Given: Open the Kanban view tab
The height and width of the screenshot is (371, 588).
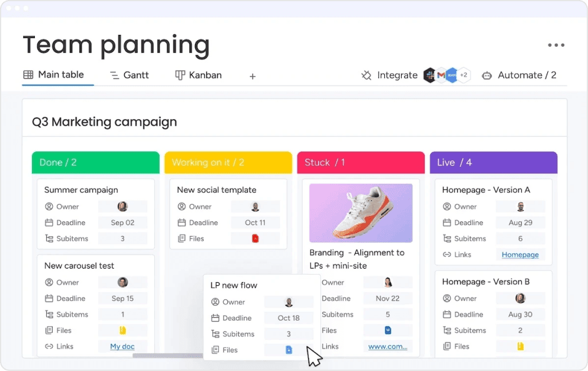Looking at the screenshot, I should [x=199, y=75].
